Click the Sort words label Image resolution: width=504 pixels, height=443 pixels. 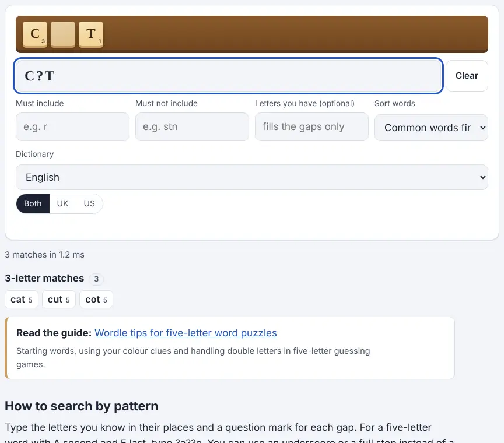[x=395, y=103]
